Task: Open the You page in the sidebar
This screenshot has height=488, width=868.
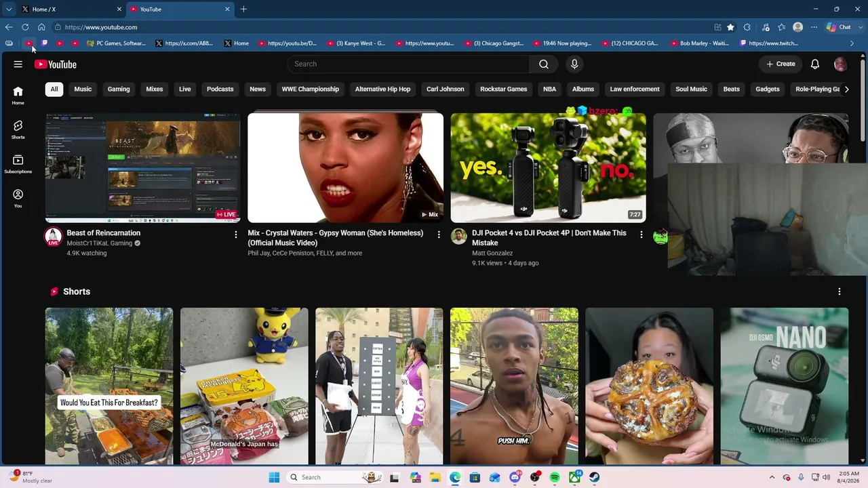Action: click(18, 199)
